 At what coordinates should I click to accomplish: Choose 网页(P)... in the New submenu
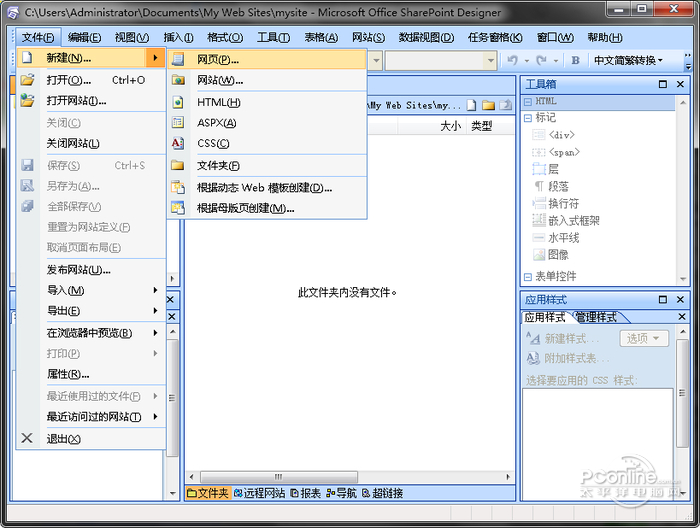click(267, 59)
